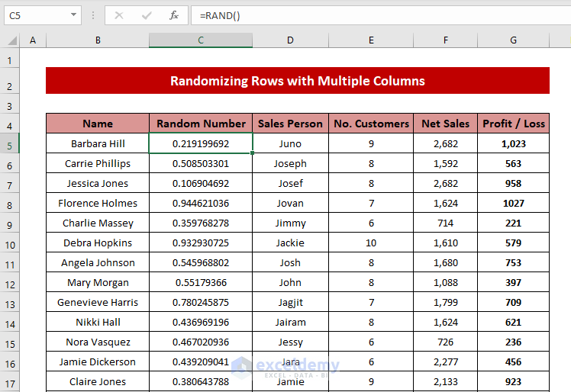This screenshot has height=392, width=571.
Task: Select the cell 'Jessica Jones'
Action: click(98, 183)
